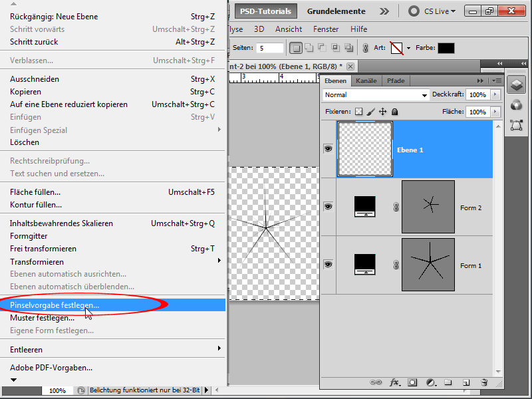
Task: Open the Ansicht menu
Action: click(289, 29)
